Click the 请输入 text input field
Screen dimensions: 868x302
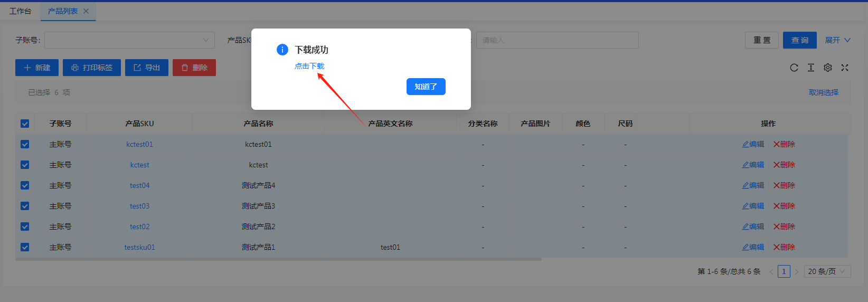tap(557, 40)
